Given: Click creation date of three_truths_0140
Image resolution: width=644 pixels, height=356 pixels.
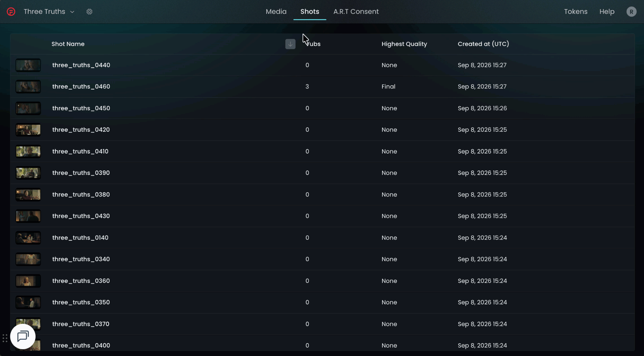Looking at the screenshot, I should click(482, 238).
